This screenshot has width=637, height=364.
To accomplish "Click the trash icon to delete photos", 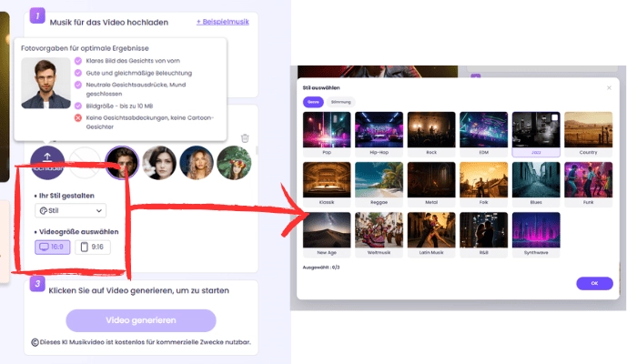I will click(x=245, y=138).
